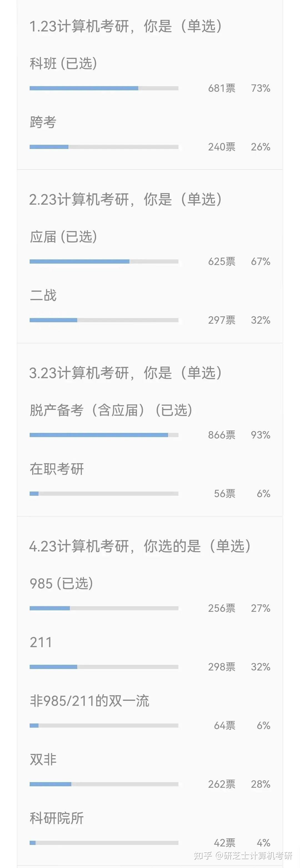Open the 知乎 @研芝士计算机考研 watermark link
This screenshot has height=868, width=300.
click(243, 855)
